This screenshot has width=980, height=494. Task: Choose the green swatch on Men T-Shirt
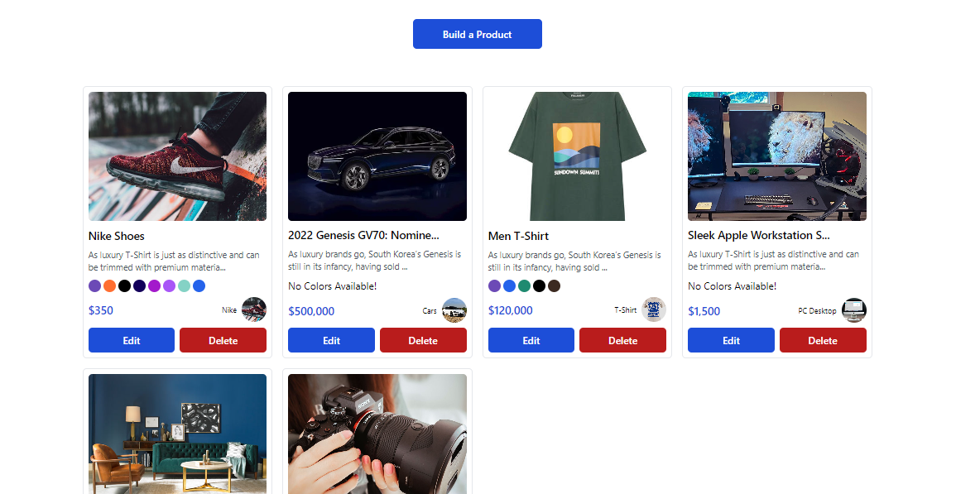pyautogui.click(x=524, y=286)
